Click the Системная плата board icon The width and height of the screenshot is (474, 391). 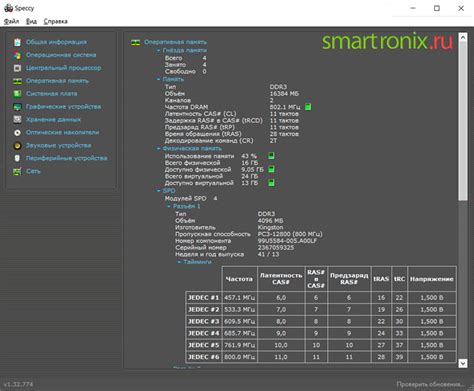[x=17, y=94]
